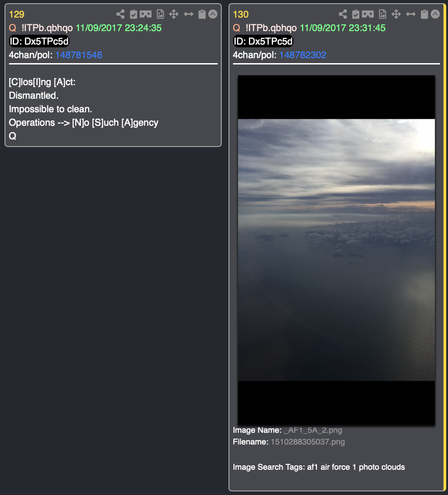Click plain clipboard icon on post 129
448x495 pixels.
pyautogui.click(x=202, y=14)
